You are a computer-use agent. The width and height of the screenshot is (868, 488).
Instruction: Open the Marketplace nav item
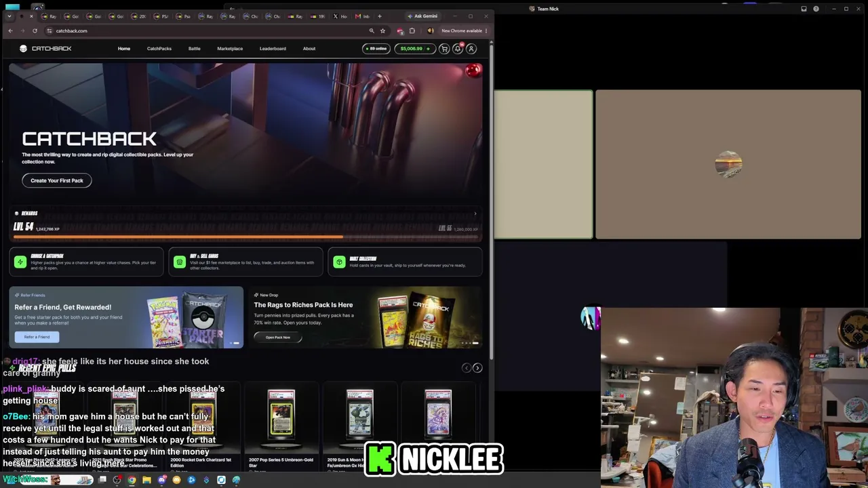[x=230, y=49]
